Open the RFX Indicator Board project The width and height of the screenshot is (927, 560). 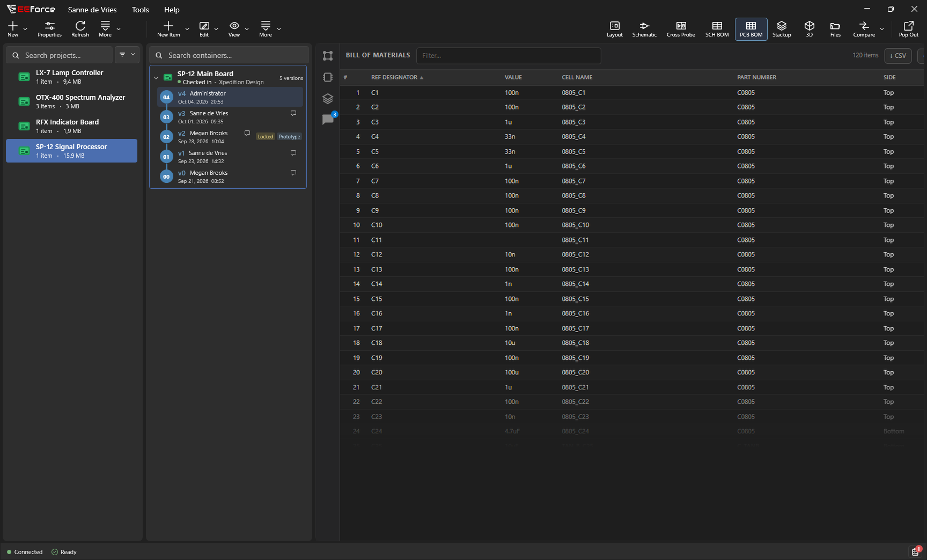(x=71, y=126)
